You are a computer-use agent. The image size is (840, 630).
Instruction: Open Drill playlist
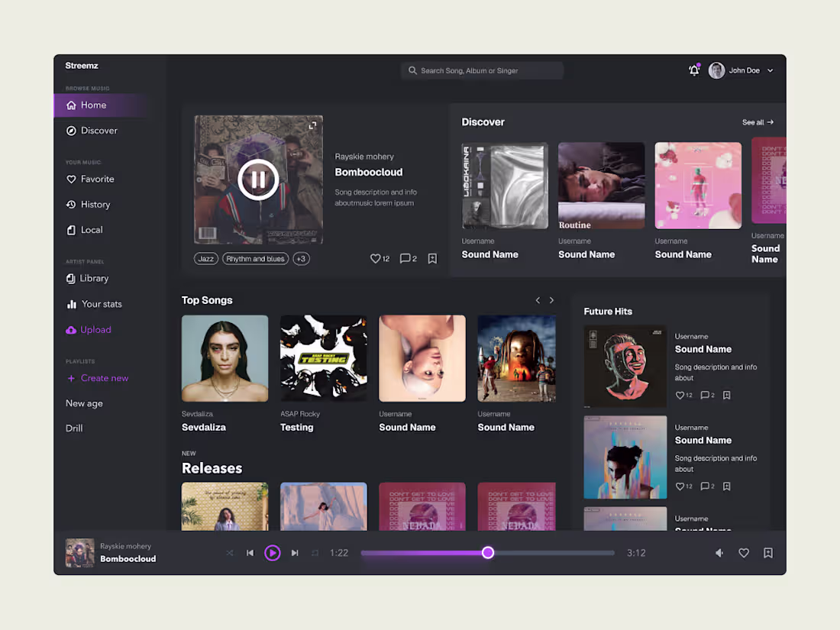(x=74, y=428)
